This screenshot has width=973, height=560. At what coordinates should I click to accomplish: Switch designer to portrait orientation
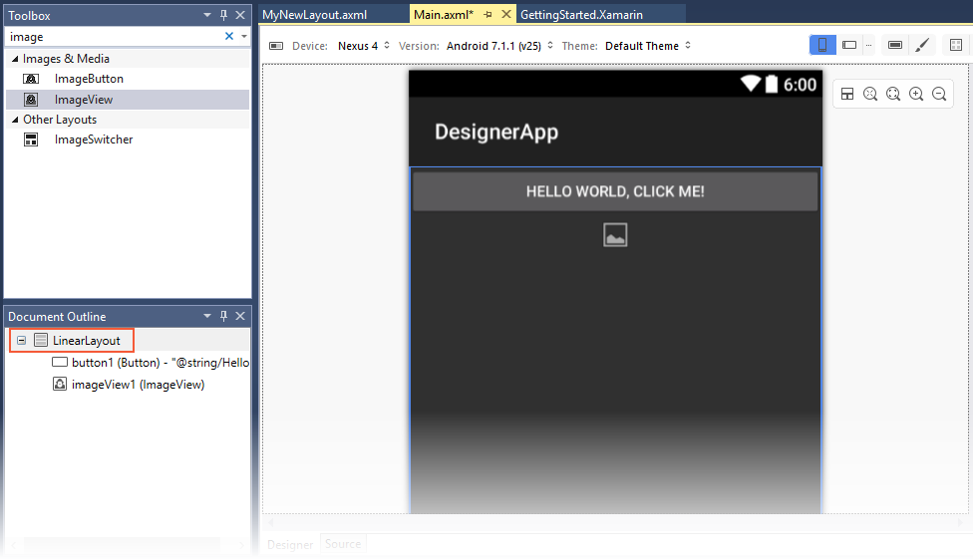coord(822,45)
